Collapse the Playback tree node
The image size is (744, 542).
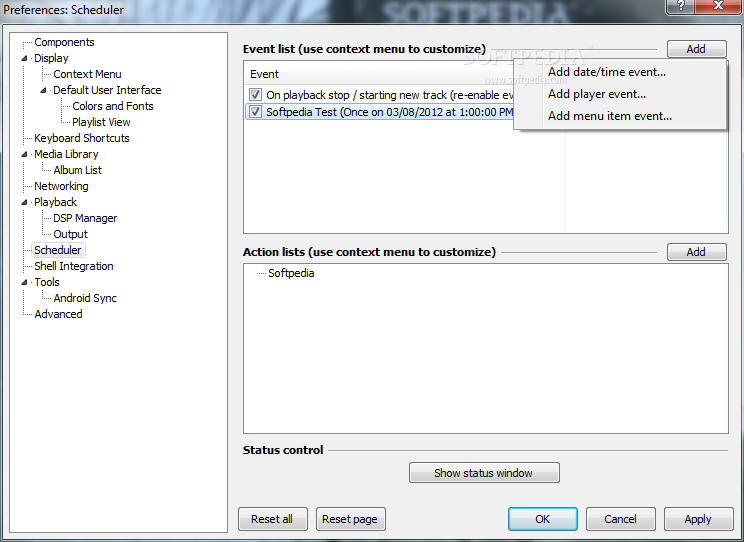point(25,203)
